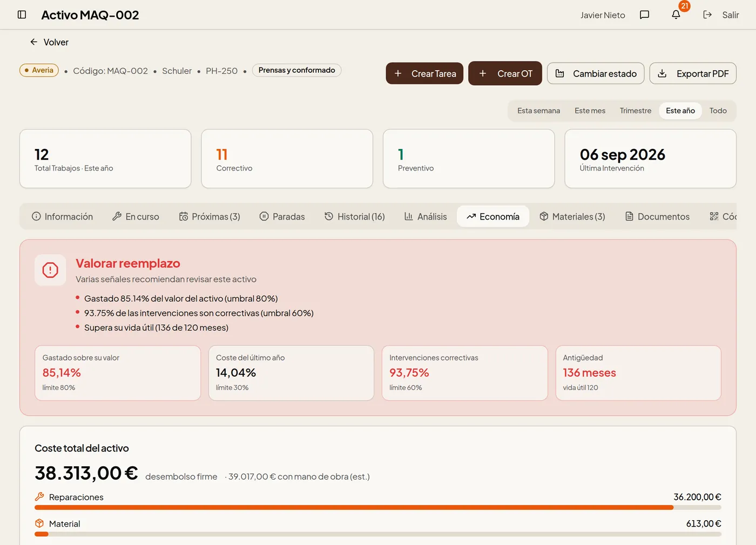Select the Economía tab
The width and height of the screenshot is (756, 545).
click(x=493, y=216)
